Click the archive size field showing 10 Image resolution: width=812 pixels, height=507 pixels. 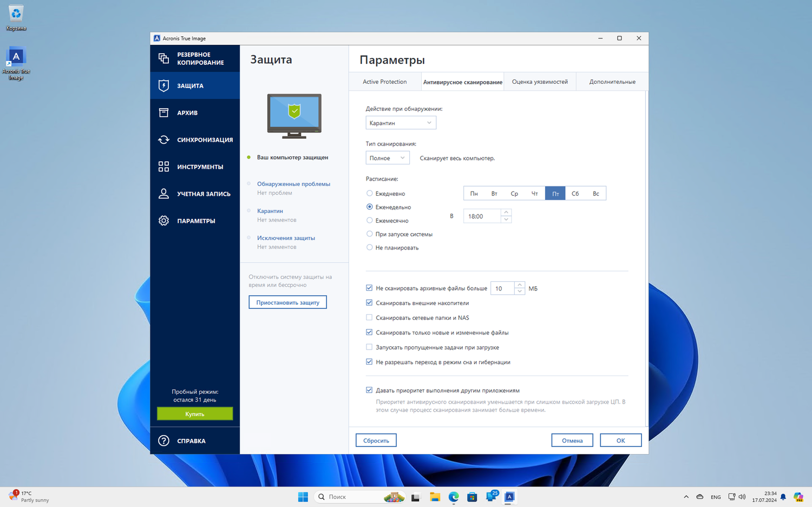coord(503,288)
